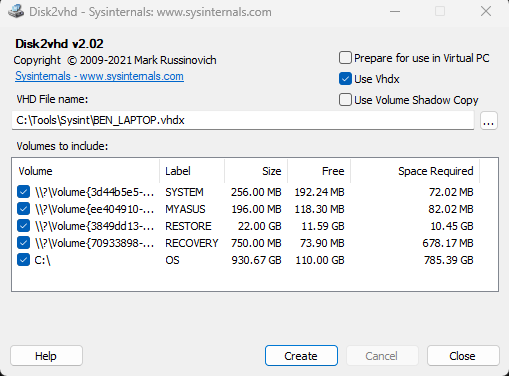Click the 930.67 GB size value
This screenshot has height=376, width=509.
tap(256, 260)
